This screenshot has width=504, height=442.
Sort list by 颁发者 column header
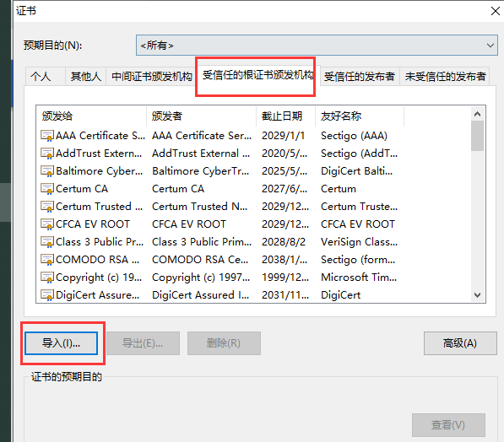[202, 116]
